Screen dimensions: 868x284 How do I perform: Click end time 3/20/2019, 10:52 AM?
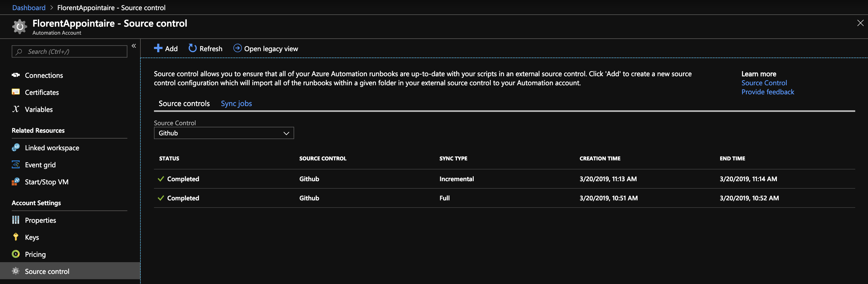pyautogui.click(x=749, y=198)
